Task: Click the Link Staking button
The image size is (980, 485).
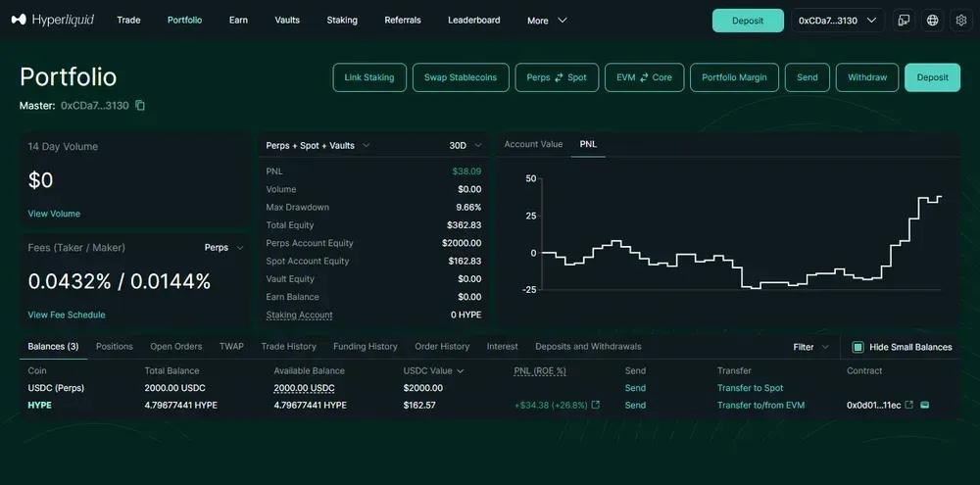Action: tap(369, 77)
